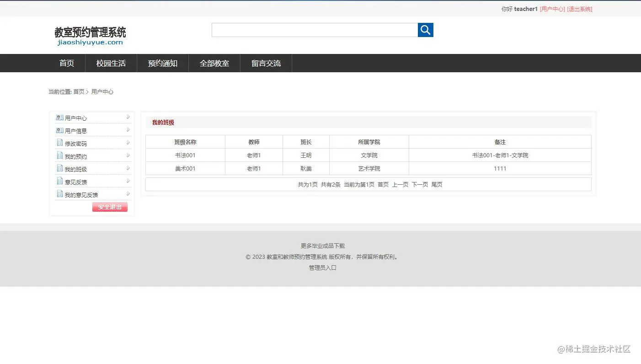Click the document icon beside 修改密码

pyautogui.click(x=59, y=143)
